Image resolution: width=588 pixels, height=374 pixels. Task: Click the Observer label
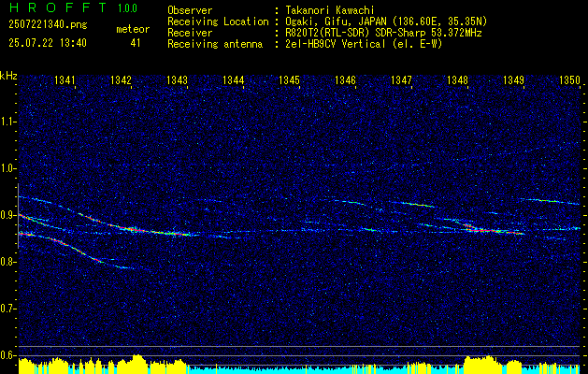[x=190, y=10]
